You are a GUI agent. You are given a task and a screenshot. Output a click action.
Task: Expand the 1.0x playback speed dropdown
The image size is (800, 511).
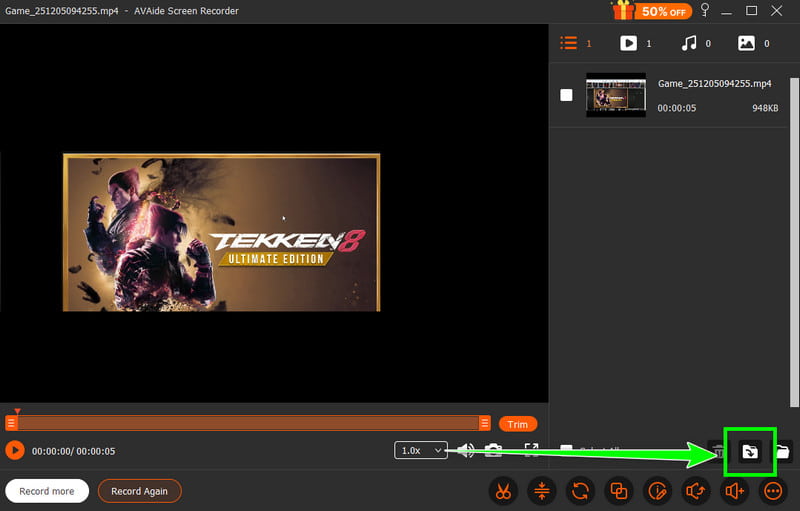[x=420, y=451]
